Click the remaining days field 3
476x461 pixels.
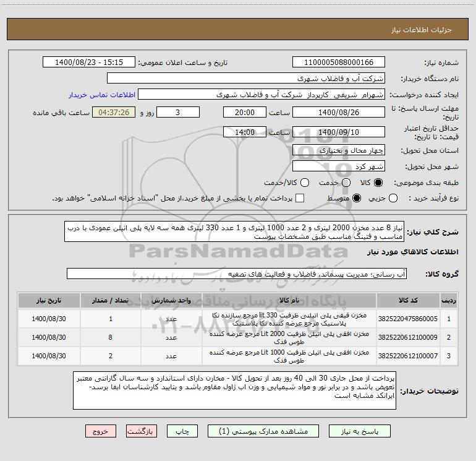click(178, 113)
